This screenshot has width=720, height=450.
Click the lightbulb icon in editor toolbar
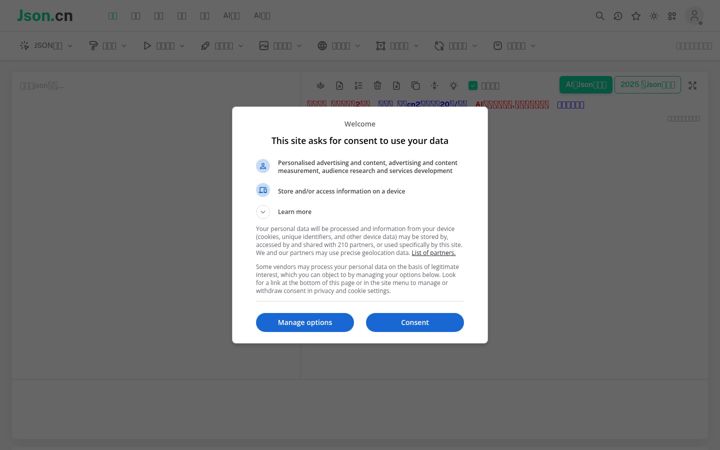click(453, 85)
